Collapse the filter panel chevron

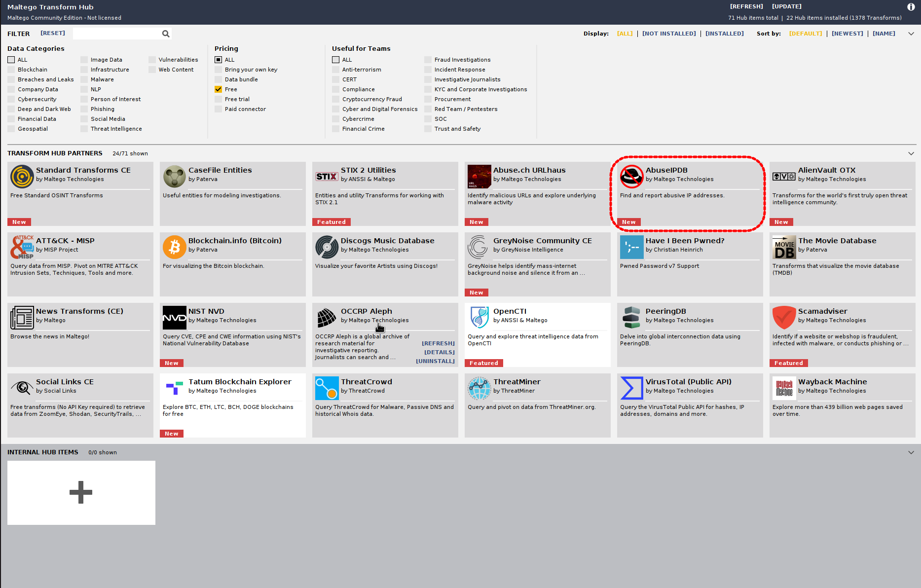[x=911, y=34]
